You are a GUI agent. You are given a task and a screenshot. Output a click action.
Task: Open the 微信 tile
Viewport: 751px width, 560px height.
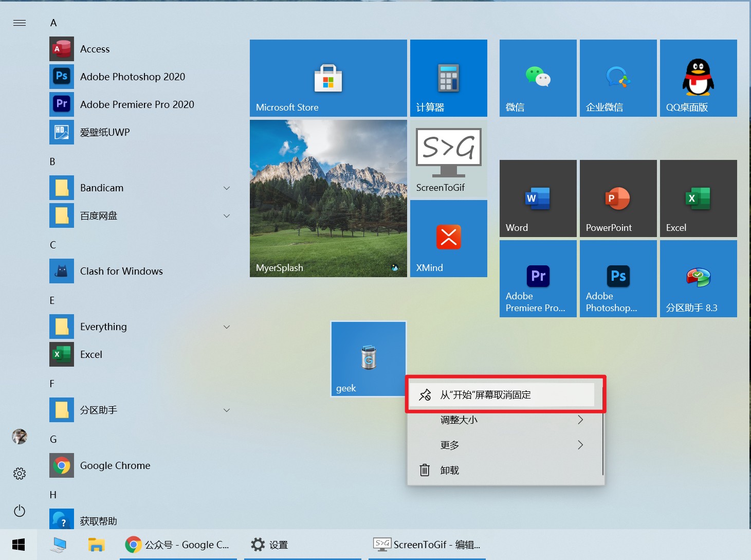coord(538,78)
